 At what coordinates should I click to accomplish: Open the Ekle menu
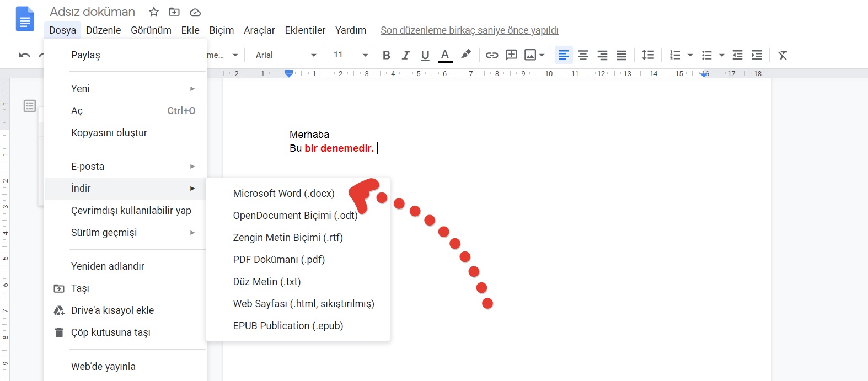point(190,30)
